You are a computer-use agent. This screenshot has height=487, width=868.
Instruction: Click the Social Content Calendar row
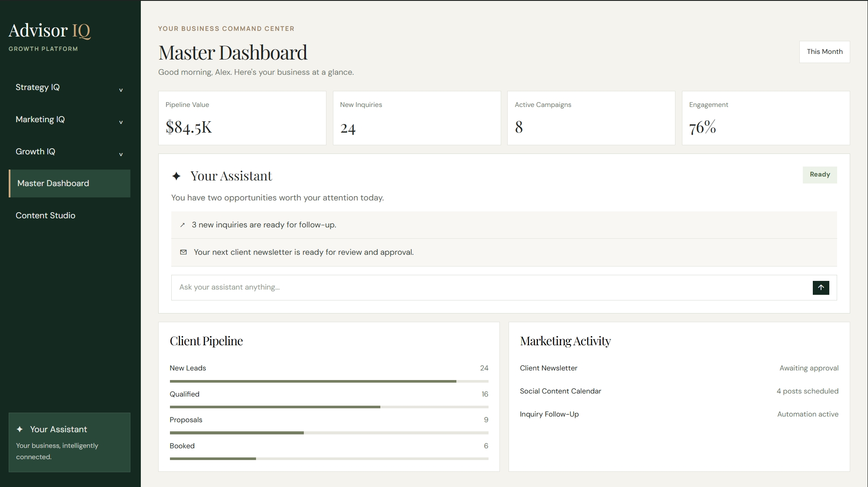click(679, 391)
